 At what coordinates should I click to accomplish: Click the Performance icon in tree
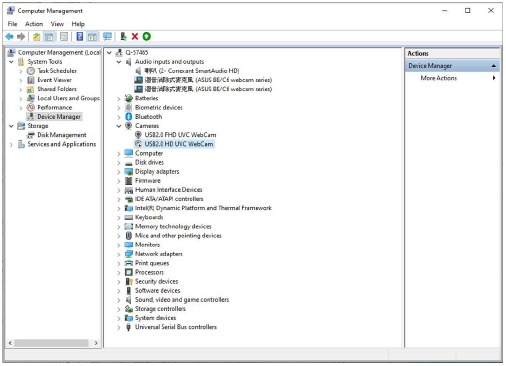coord(31,107)
